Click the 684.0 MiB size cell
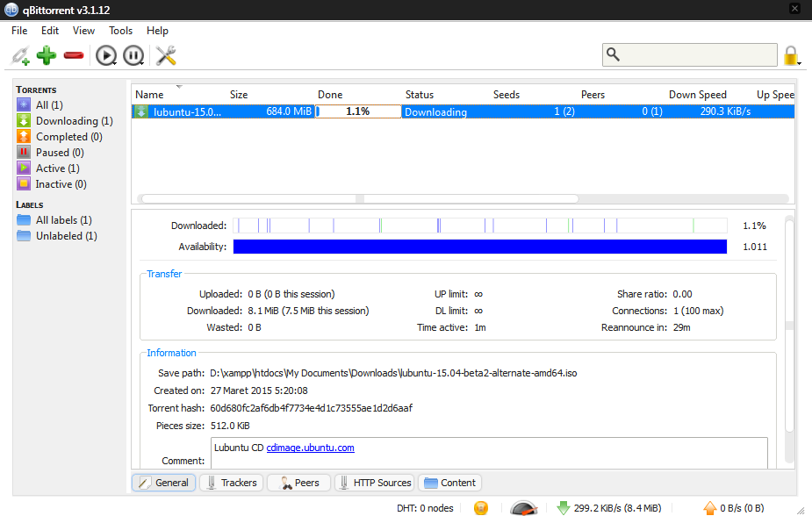 [289, 111]
